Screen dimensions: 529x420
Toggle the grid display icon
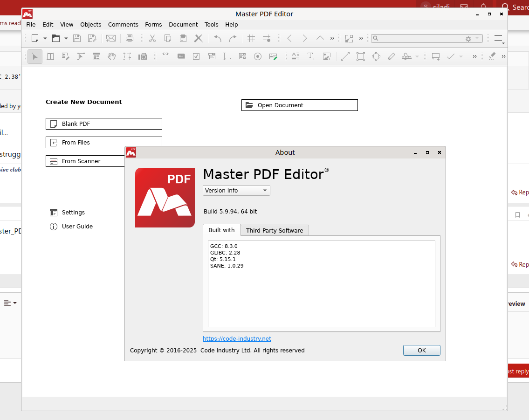click(251, 38)
